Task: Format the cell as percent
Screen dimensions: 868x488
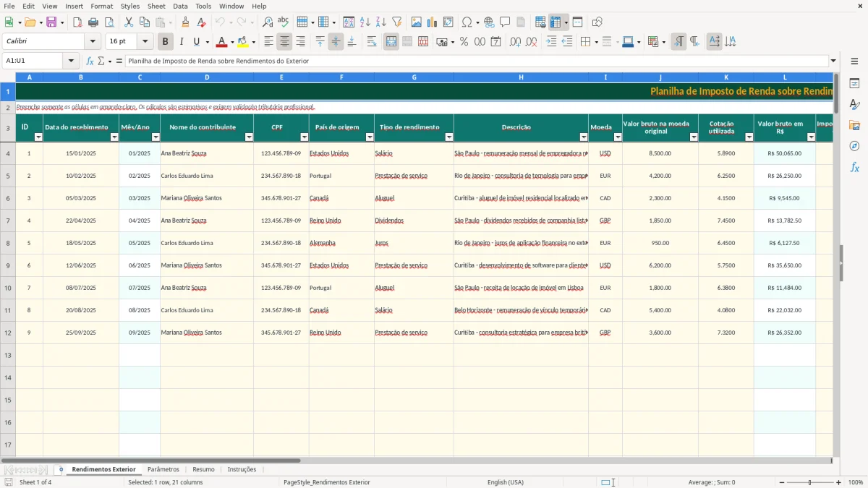Action: [x=464, y=42]
